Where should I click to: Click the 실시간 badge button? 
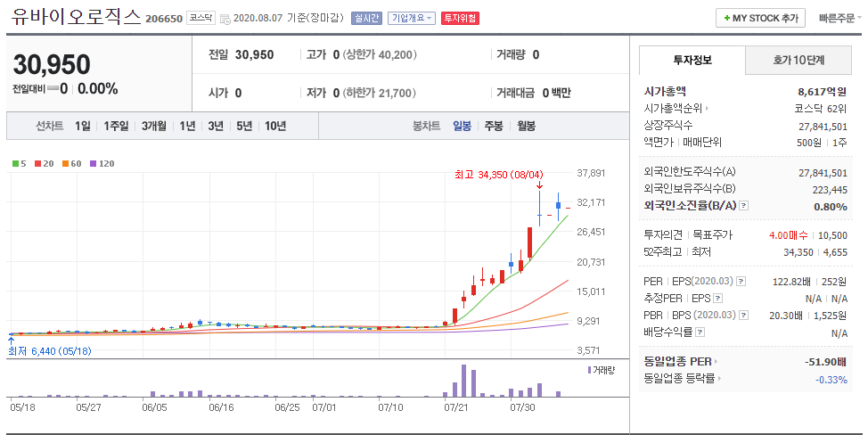[366, 18]
